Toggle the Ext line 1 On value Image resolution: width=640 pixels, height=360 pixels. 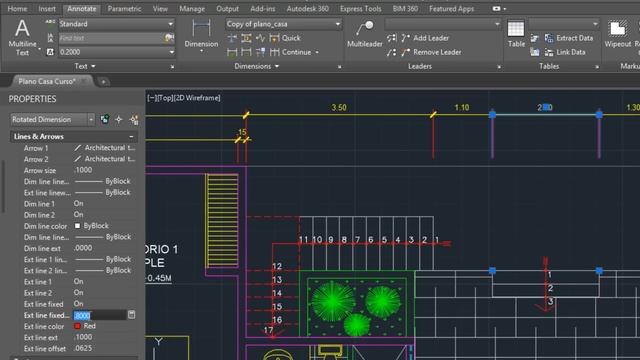[x=78, y=281]
